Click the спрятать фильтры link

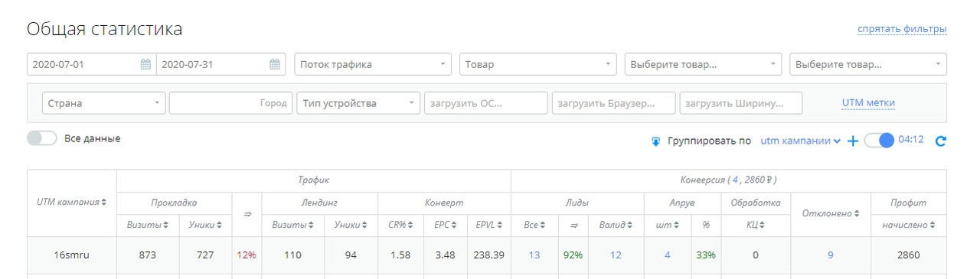point(902,29)
